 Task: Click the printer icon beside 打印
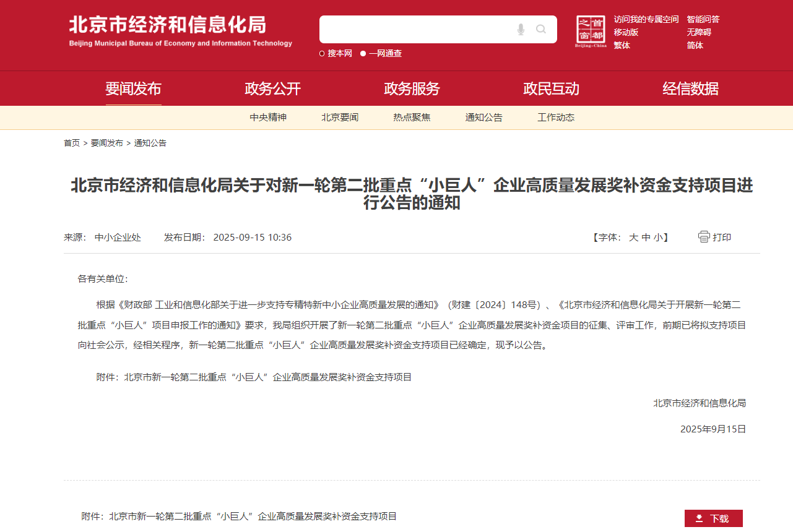click(704, 237)
